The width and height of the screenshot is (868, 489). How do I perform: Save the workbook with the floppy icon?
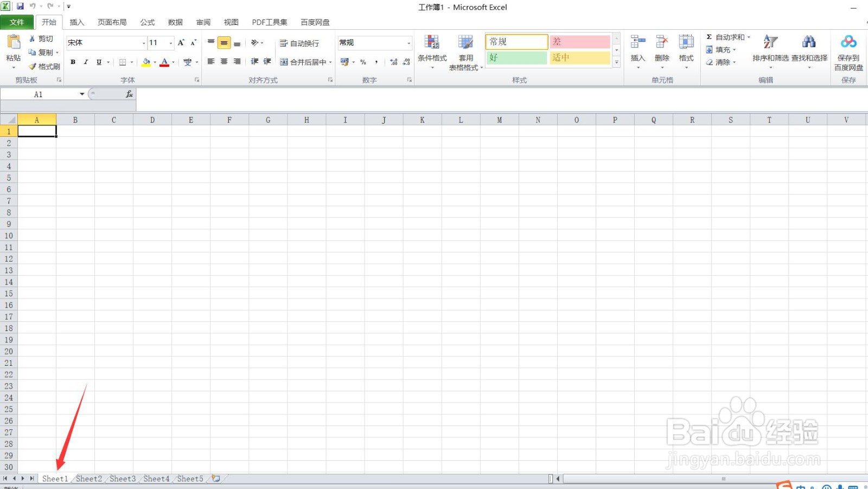[20, 7]
